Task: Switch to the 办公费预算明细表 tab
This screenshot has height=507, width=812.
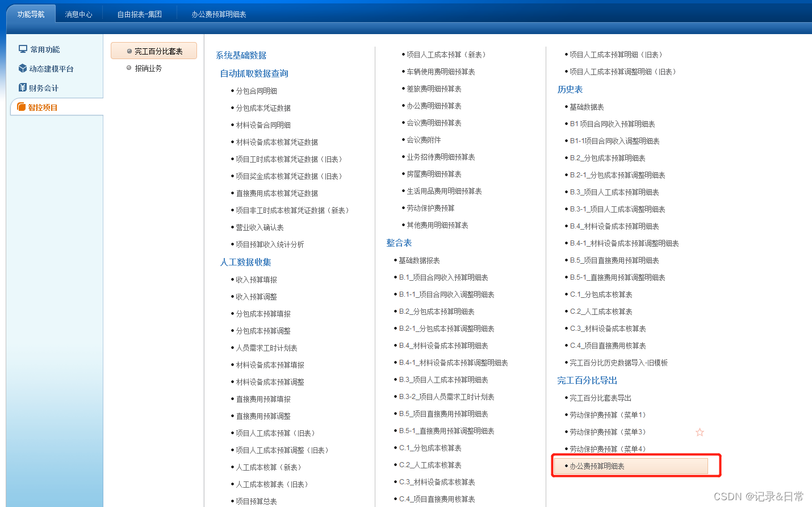Action: [x=219, y=14]
